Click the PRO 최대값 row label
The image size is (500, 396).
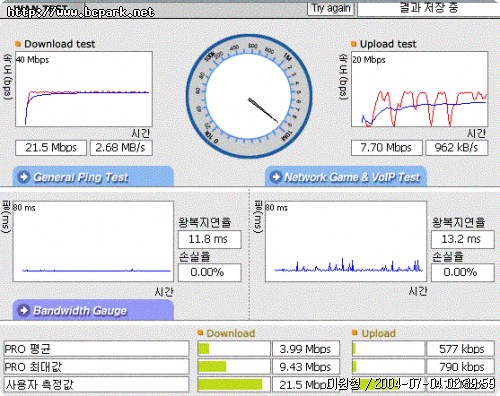[96, 367]
